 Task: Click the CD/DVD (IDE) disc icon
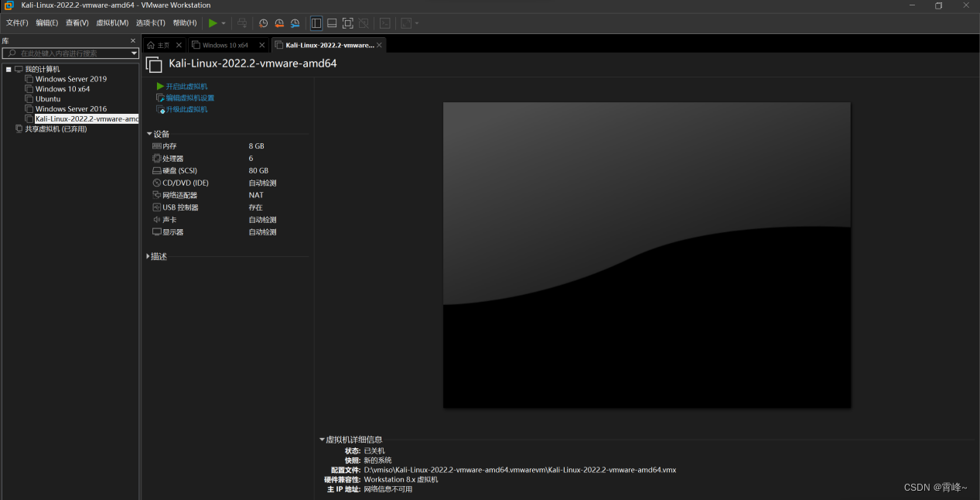(x=157, y=183)
